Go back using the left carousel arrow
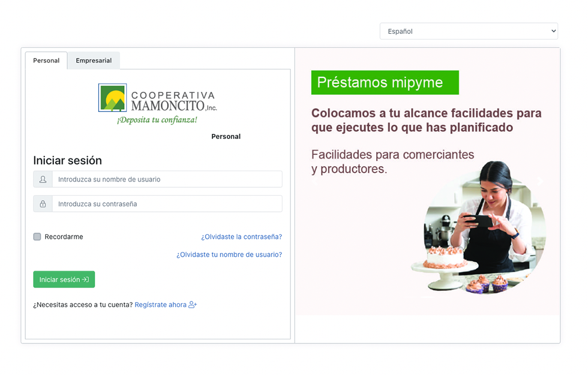 315,181
